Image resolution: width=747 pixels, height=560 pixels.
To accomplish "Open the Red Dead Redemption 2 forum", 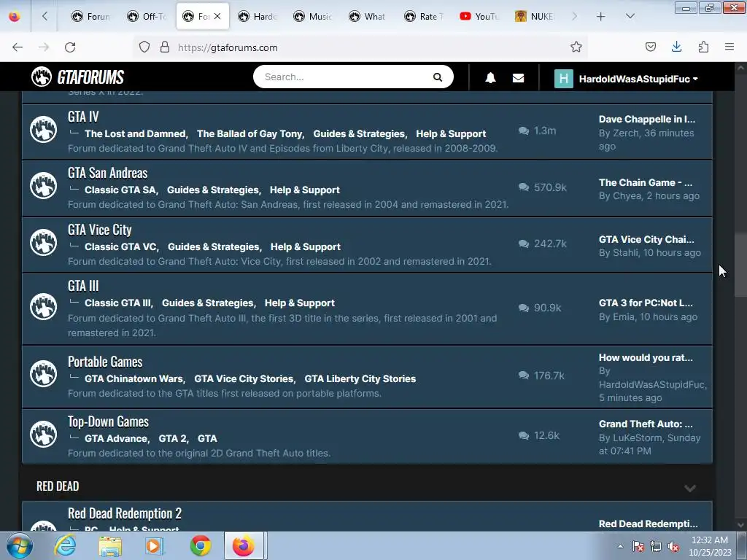I will coord(124,513).
